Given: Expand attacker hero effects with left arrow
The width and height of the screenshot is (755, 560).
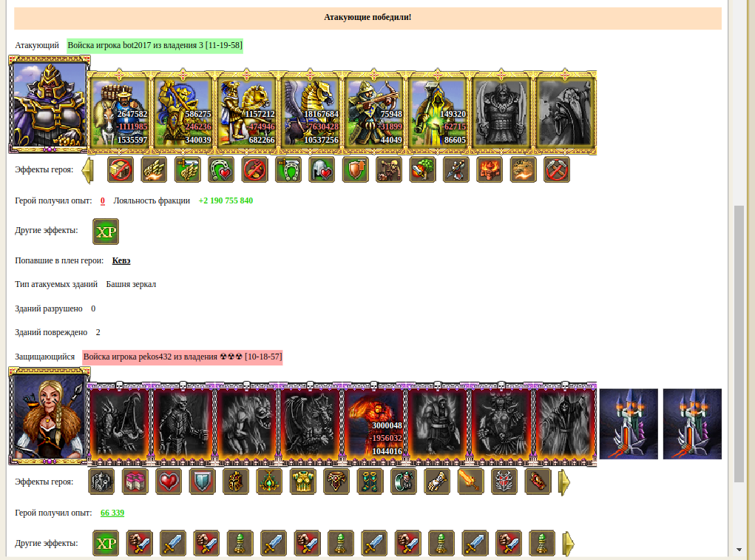Looking at the screenshot, I should coord(87,170).
